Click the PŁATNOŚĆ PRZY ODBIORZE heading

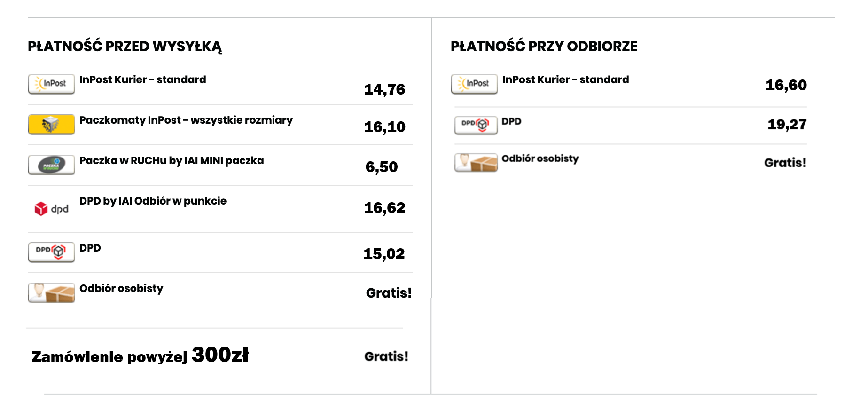[544, 47]
